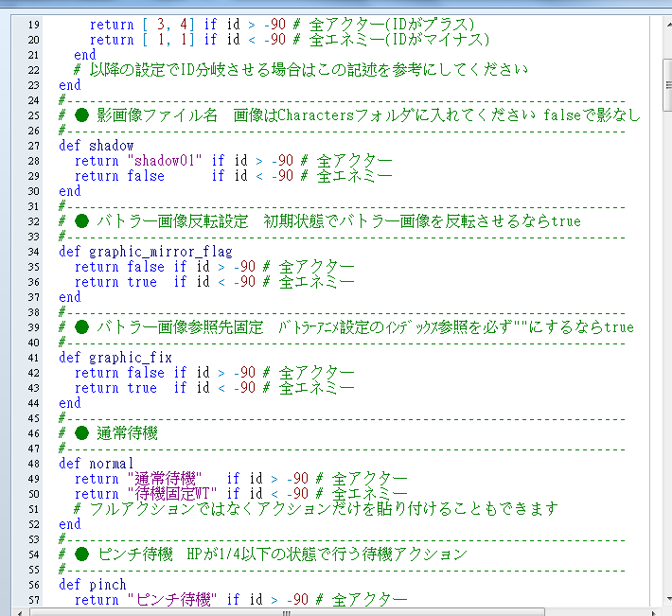Click the horizontal scrollbar thumb
Image resolution: width=672 pixels, height=616 pixels.
coord(287,612)
